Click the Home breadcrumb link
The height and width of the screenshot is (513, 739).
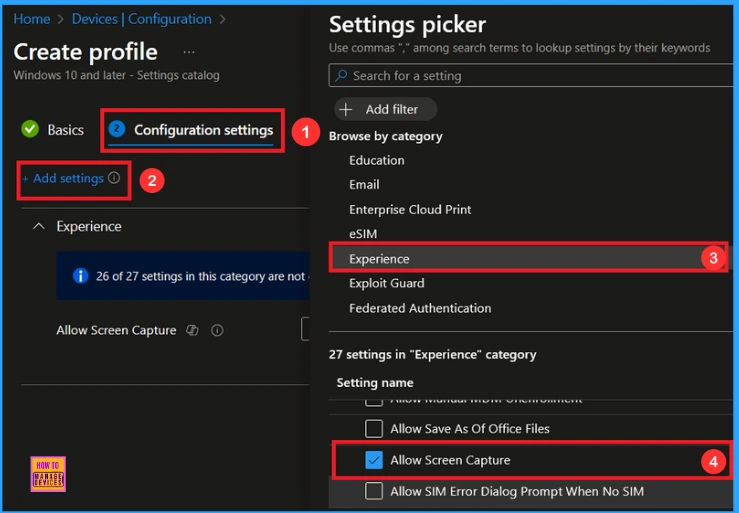[32, 19]
